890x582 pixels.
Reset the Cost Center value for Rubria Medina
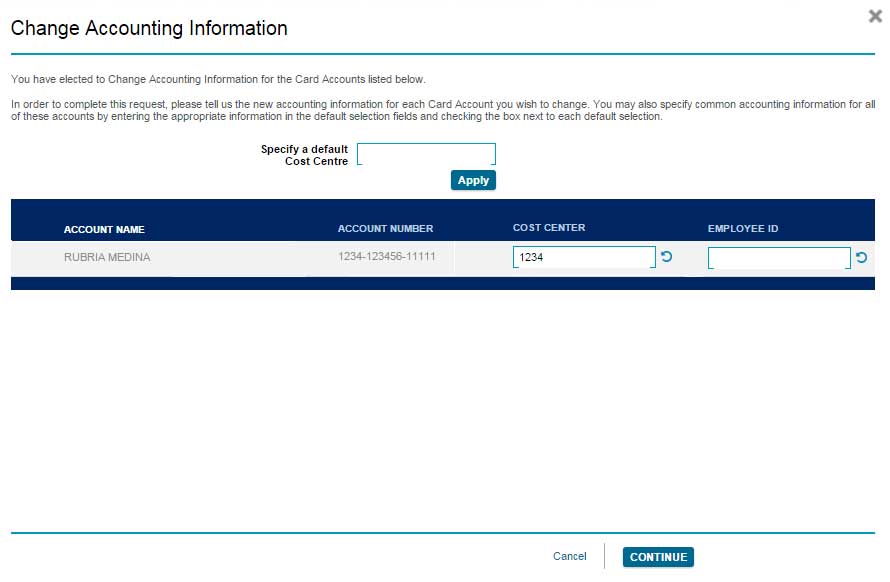667,257
